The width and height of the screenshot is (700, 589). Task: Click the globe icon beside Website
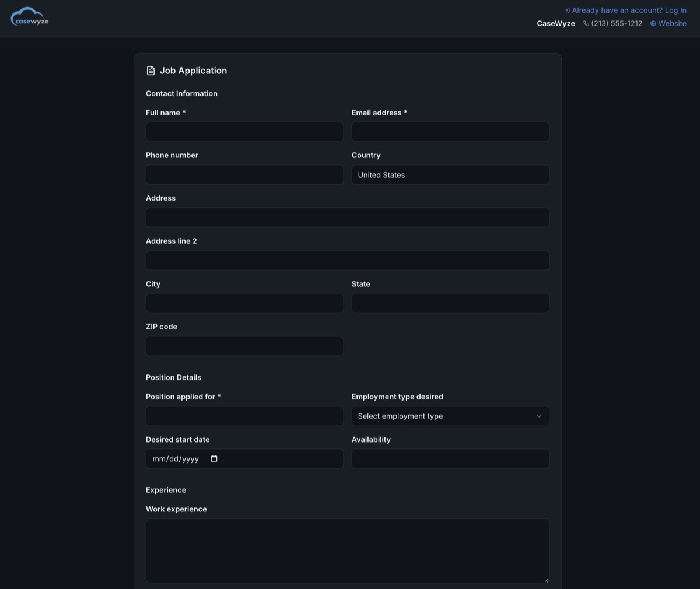(x=653, y=24)
